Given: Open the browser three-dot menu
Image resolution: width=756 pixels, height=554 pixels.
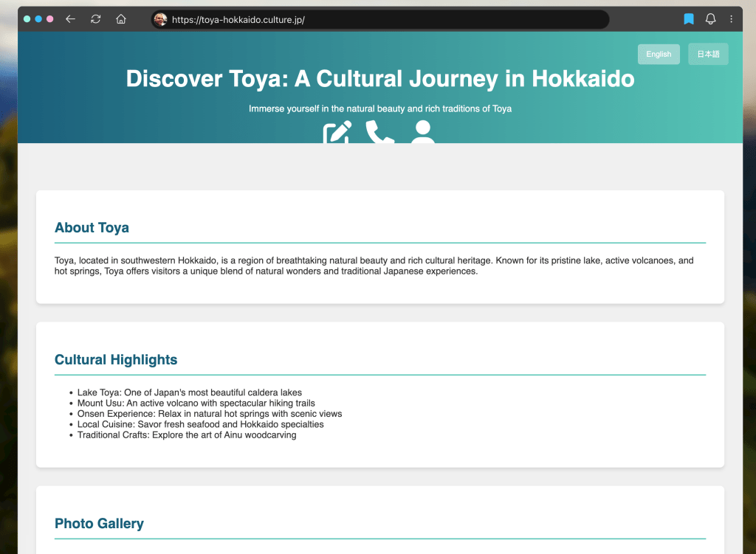Looking at the screenshot, I should click(x=731, y=19).
